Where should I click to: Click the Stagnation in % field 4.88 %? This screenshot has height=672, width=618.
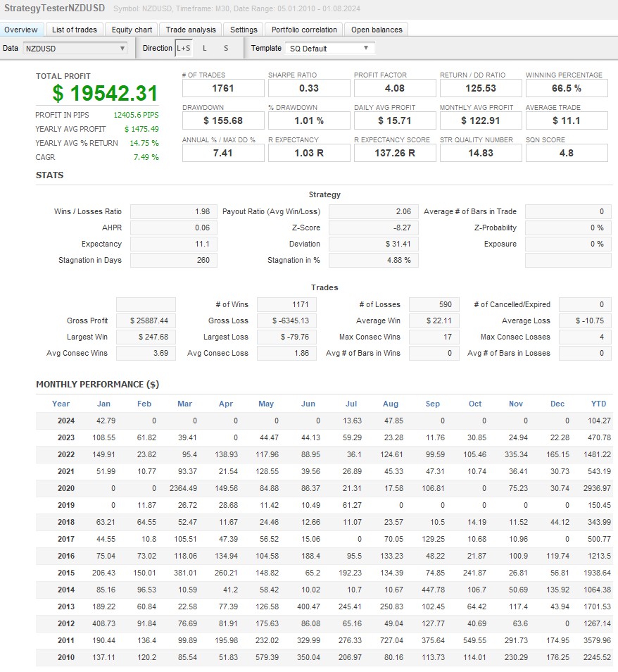374,261
